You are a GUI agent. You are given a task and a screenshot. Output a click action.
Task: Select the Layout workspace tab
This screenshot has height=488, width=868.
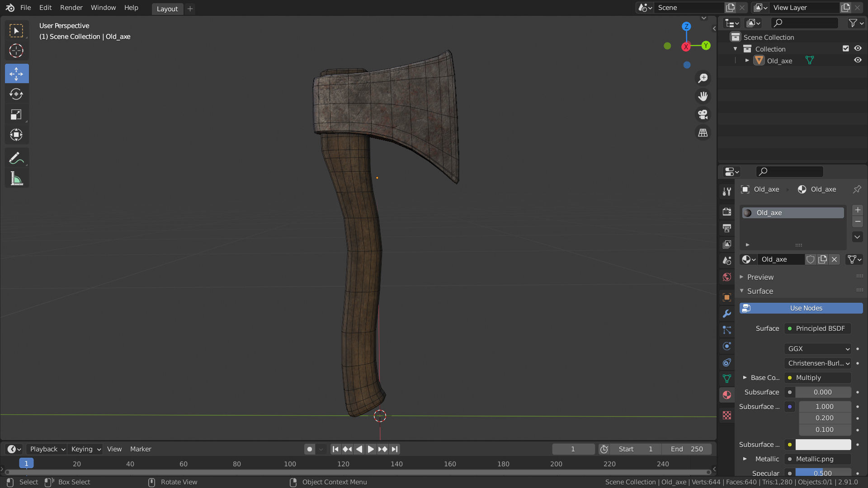[x=167, y=9]
